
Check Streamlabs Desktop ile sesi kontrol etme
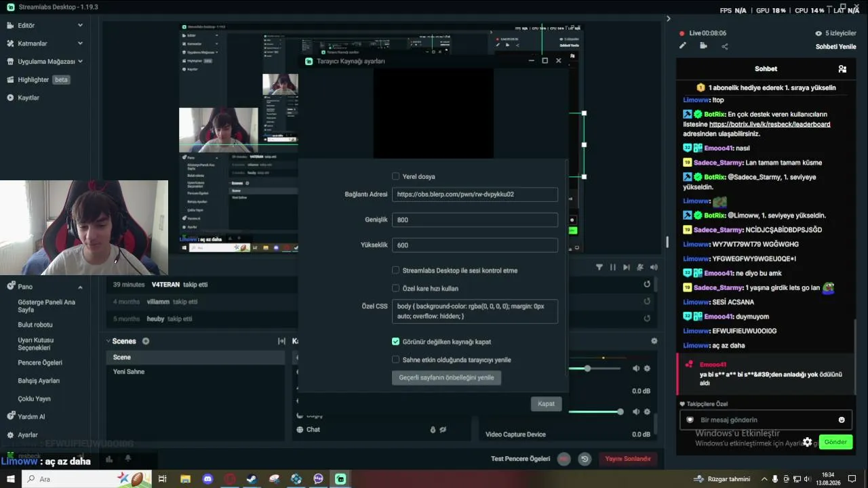click(396, 270)
